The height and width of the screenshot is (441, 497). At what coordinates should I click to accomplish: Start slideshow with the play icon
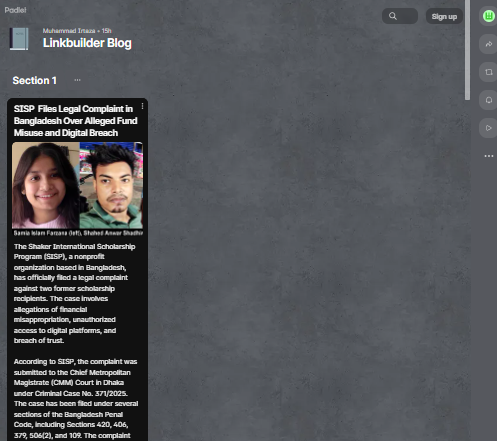click(489, 128)
